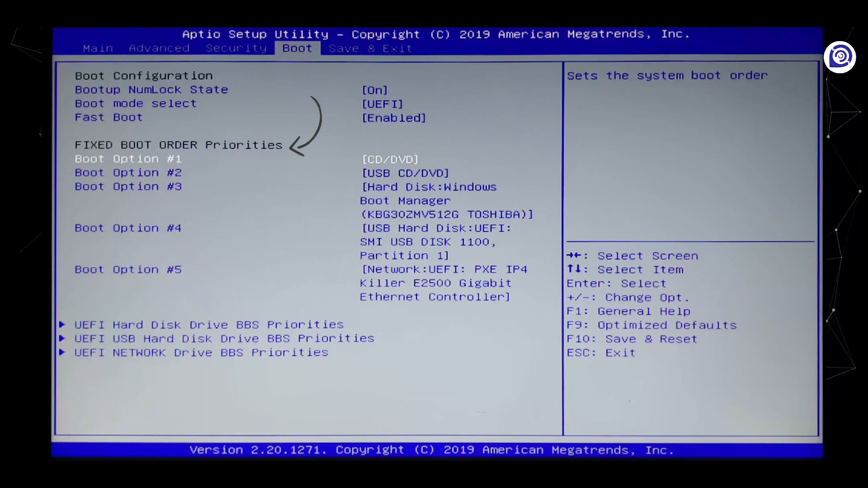Expand UEFI Hard Disk Drive BBS Priorities

tap(209, 324)
